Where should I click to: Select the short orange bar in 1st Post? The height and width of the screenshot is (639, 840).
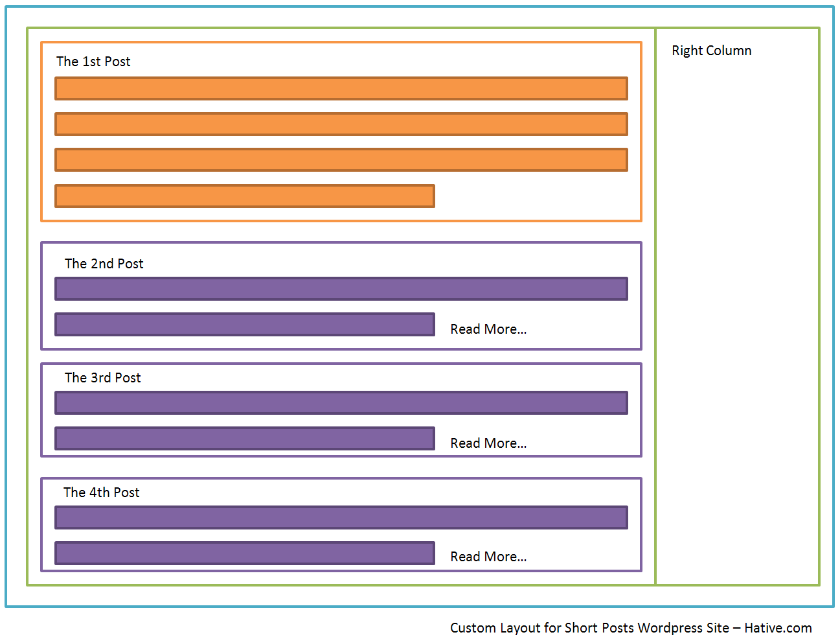[x=245, y=196]
